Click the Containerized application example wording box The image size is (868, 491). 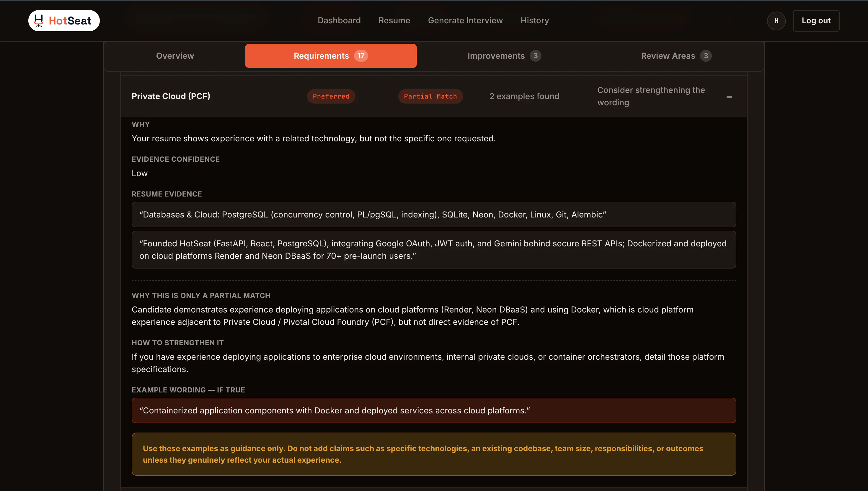pyautogui.click(x=433, y=410)
